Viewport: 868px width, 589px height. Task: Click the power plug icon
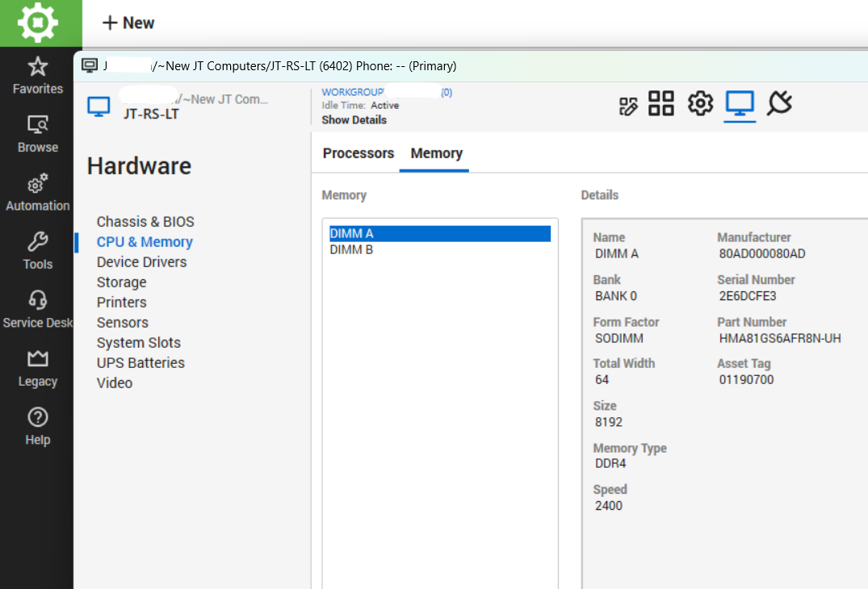pos(779,103)
